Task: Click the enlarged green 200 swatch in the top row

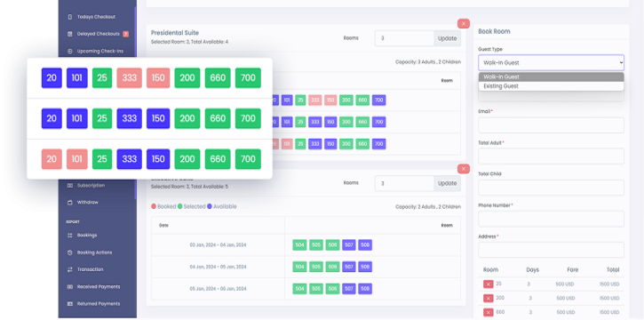Action: click(187, 78)
